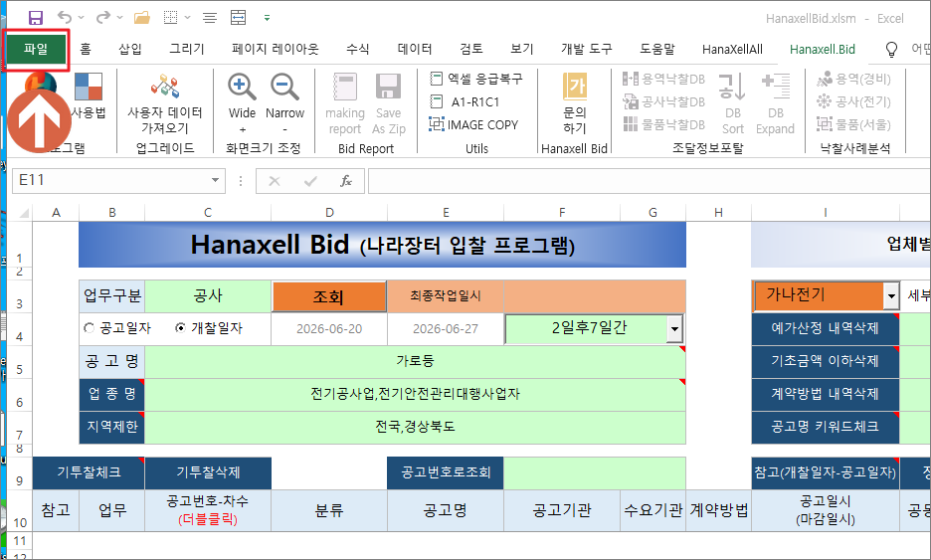
Task: Click the Name Box showing E11
Action: [111, 180]
